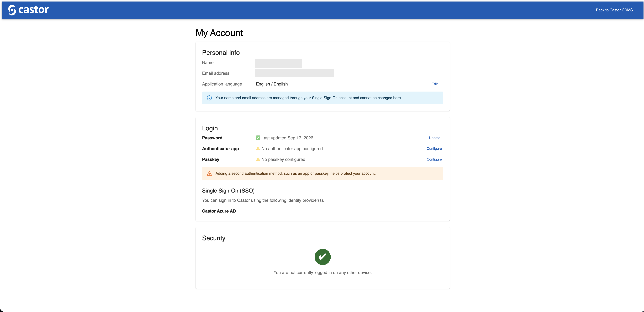Viewport: 644px width, 312px height.
Task: Click the 'My Account' heading
Action: pyautogui.click(x=219, y=33)
